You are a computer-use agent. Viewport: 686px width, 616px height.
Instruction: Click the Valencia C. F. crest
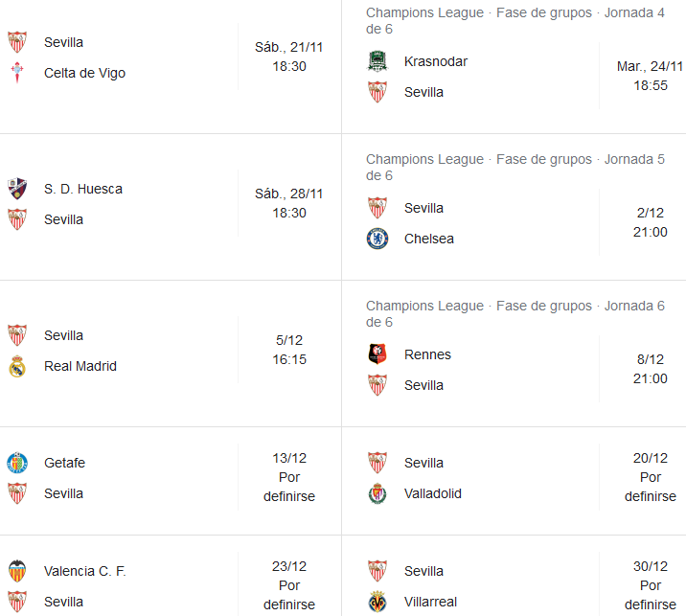[17, 571]
